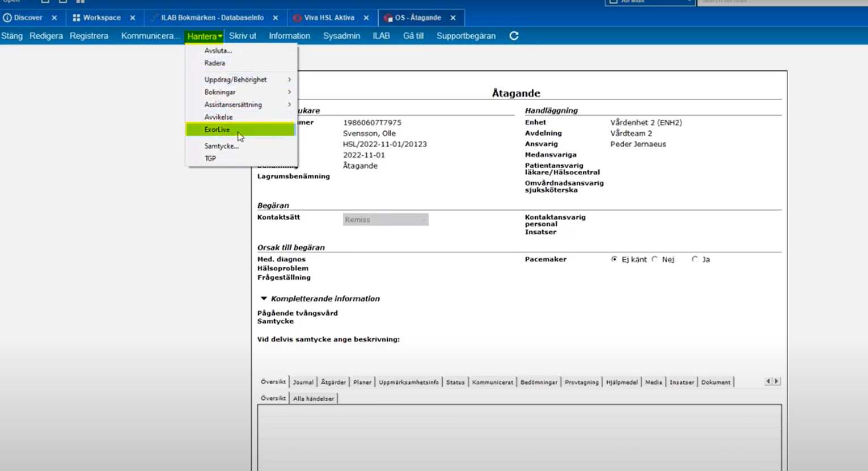Screen dimensions: 868x471
Task: Select the Ja Pacemaker radio button
Action: coord(695,259)
